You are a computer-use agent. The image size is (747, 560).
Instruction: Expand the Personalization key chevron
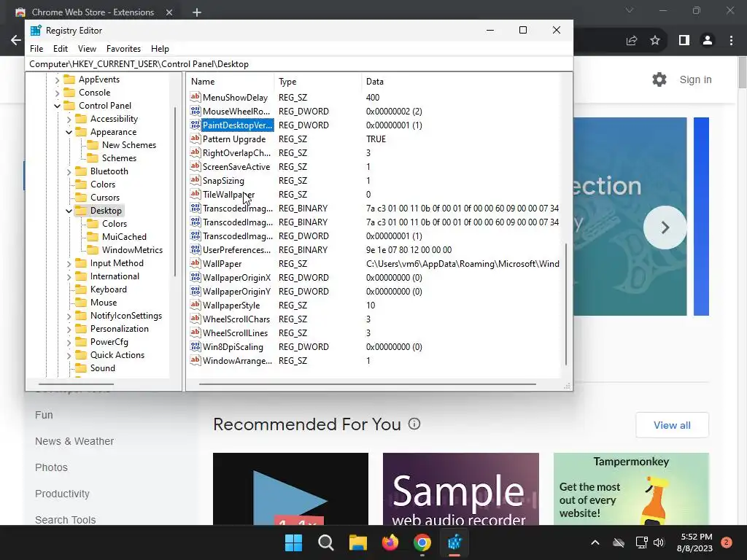click(x=69, y=329)
